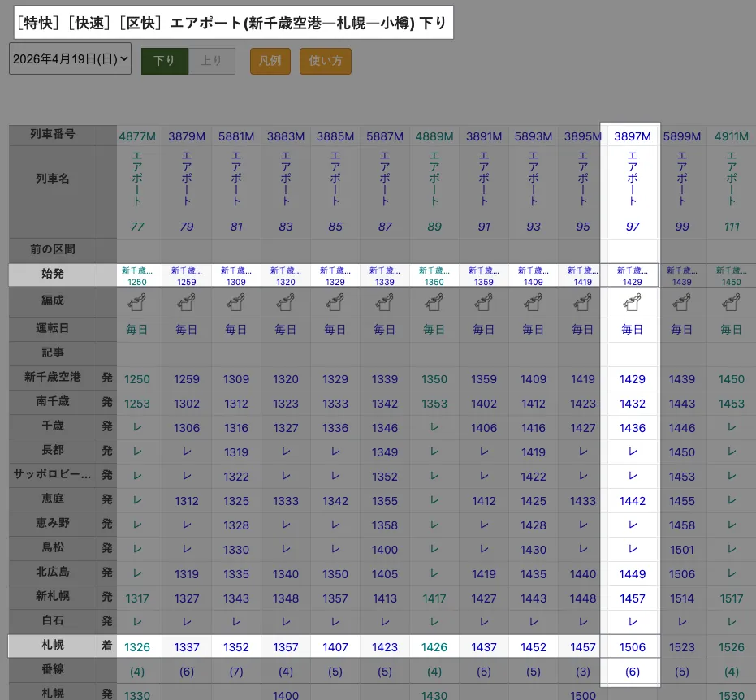
Task: Switch to 下り direction timetable
Action: (x=164, y=62)
